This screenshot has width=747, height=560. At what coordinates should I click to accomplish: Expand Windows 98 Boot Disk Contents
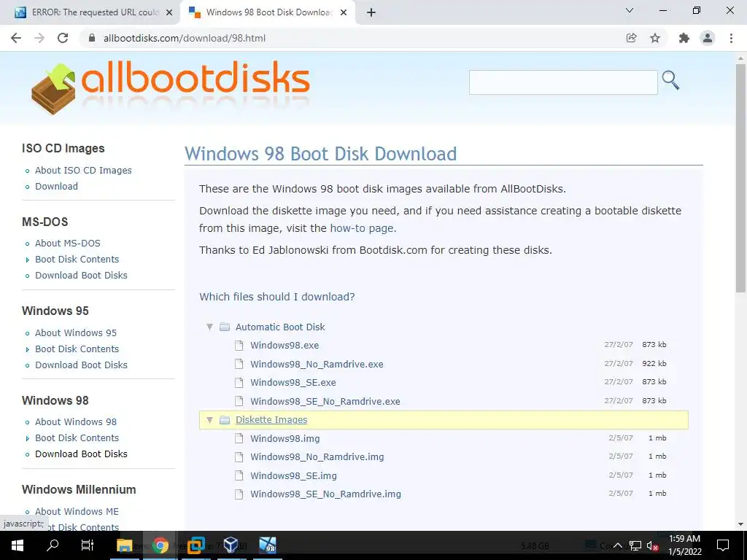pyautogui.click(x=77, y=438)
